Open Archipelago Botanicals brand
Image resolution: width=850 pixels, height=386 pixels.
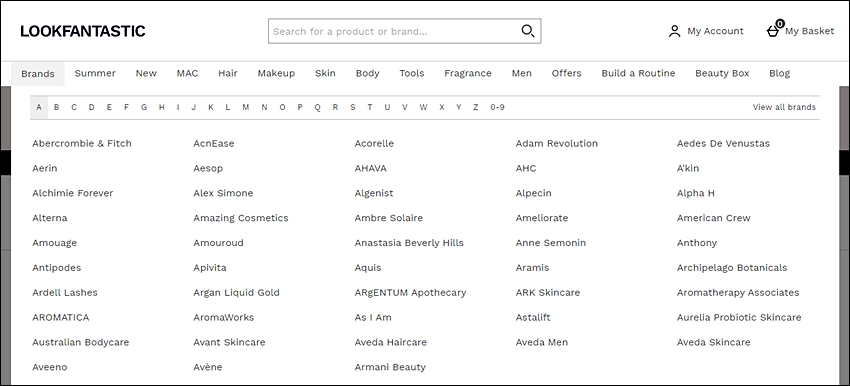click(x=732, y=268)
